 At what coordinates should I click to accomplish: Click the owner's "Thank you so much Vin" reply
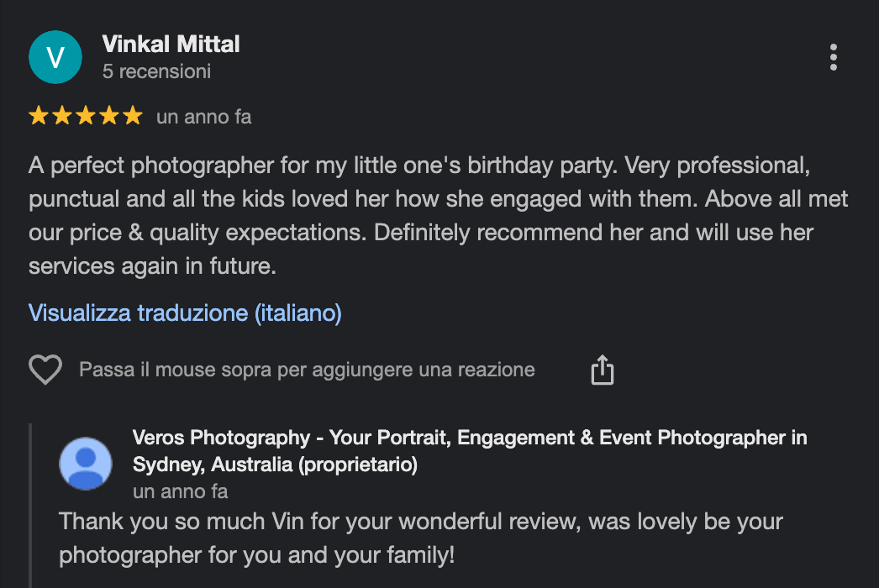pos(420,538)
